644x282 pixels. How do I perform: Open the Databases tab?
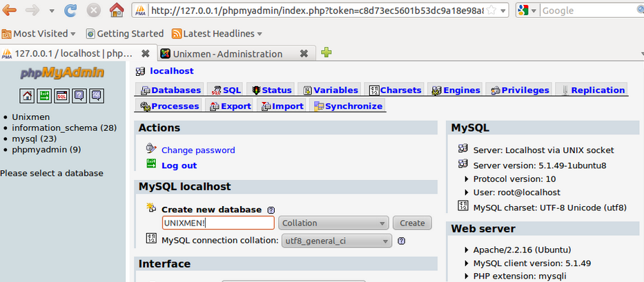(x=171, y=90)
